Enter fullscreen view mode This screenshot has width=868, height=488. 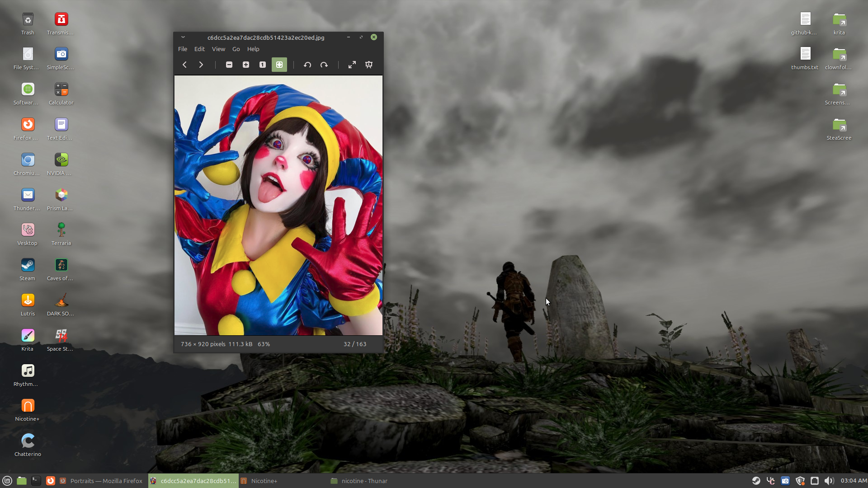(x=352, y=65)
